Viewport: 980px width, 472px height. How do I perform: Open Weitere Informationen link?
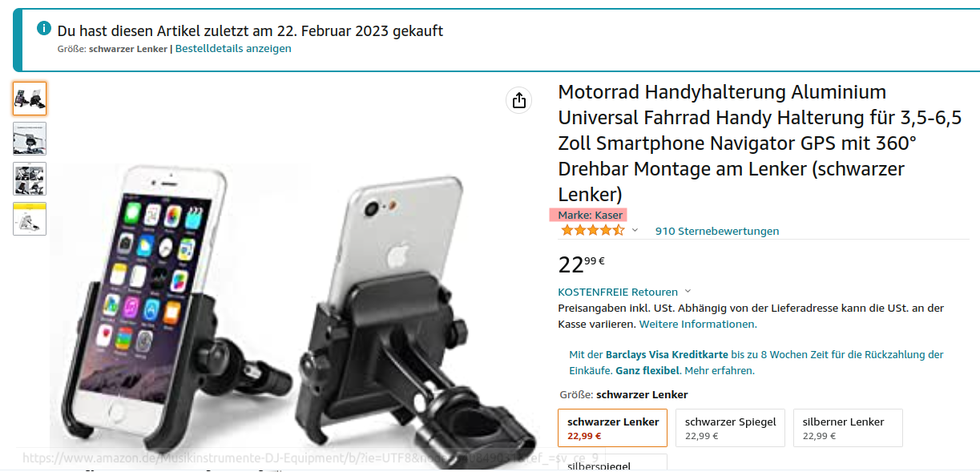click(x=698, y=325)
